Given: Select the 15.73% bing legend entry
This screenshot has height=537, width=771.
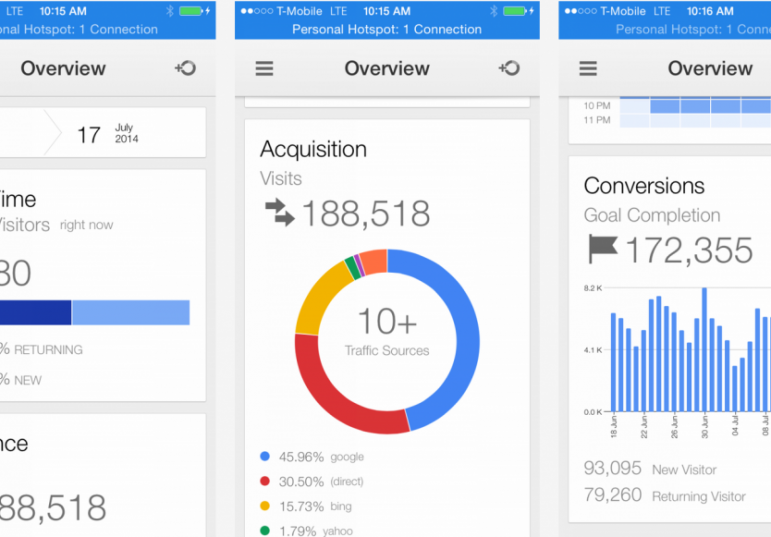Looking at the screenshot, I should 310,506.
